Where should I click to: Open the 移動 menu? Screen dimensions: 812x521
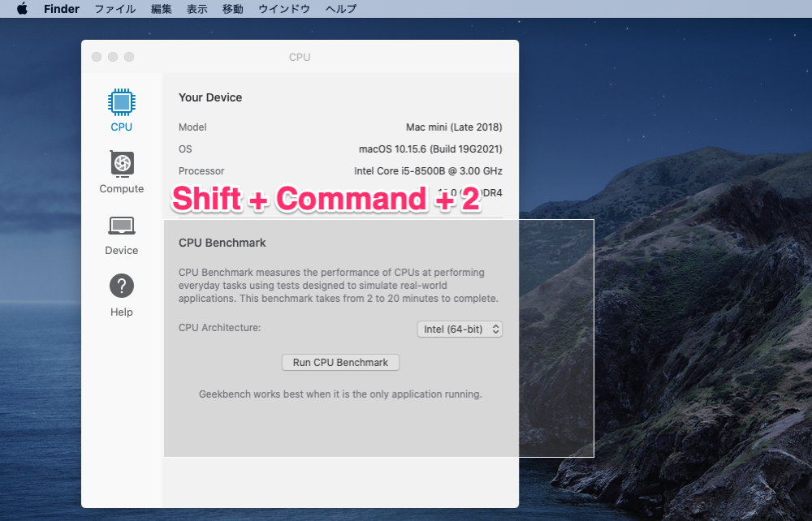[232, 9]
